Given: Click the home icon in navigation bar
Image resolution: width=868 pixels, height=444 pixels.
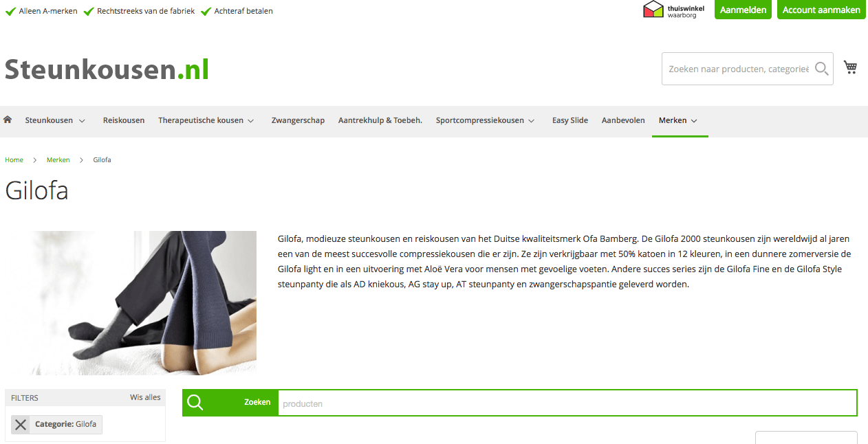Looking at the screenshot, I should pyautogui.click(x=8, y=120).
